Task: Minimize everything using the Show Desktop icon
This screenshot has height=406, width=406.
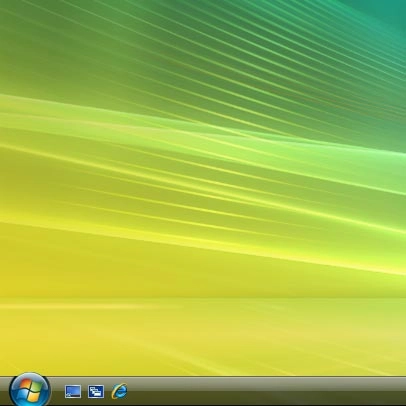Action: click(x=73, y=392)
